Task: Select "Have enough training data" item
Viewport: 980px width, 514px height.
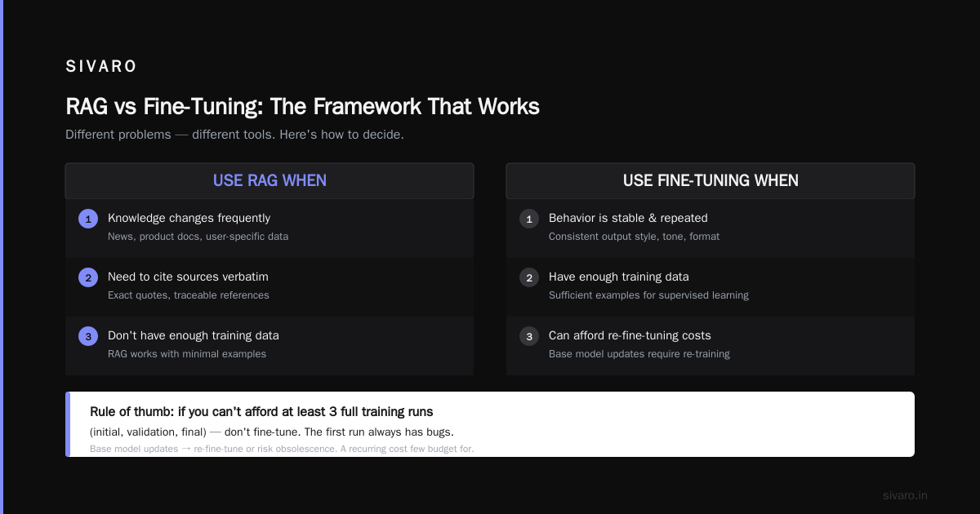Action: [x=710, y=287]
